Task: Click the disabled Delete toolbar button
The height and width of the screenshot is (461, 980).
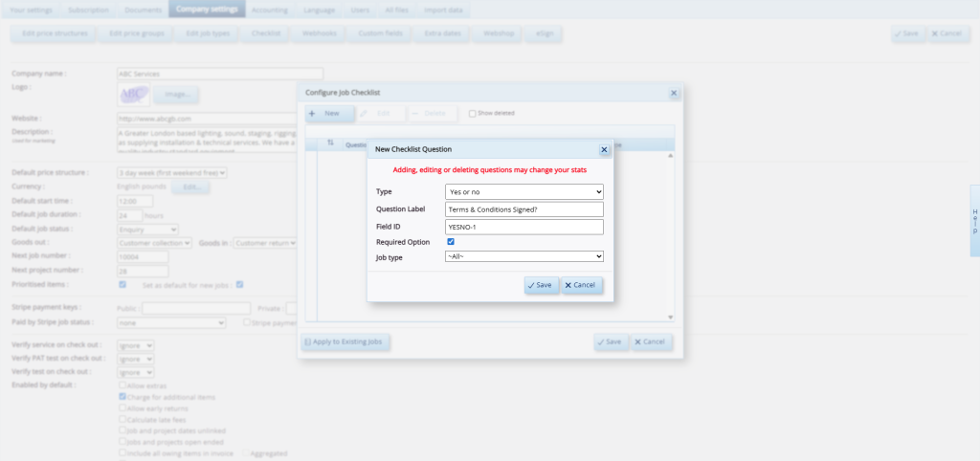Action: point(433,114)
